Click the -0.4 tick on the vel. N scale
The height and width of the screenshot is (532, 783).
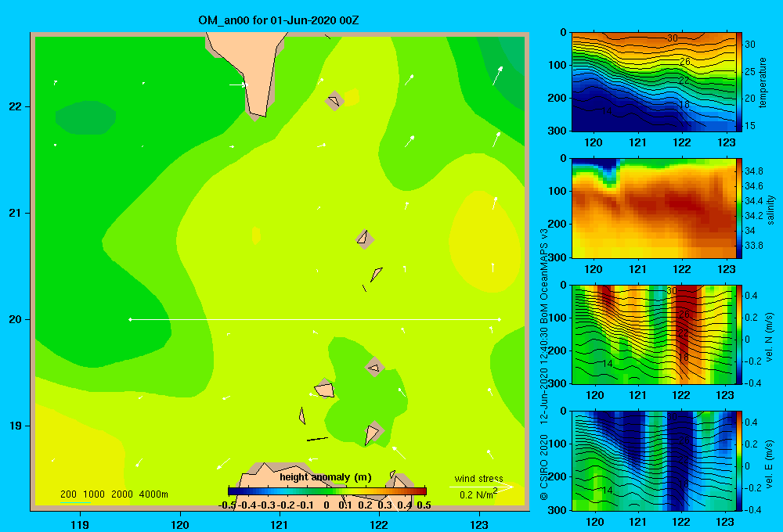coord(752,383)
